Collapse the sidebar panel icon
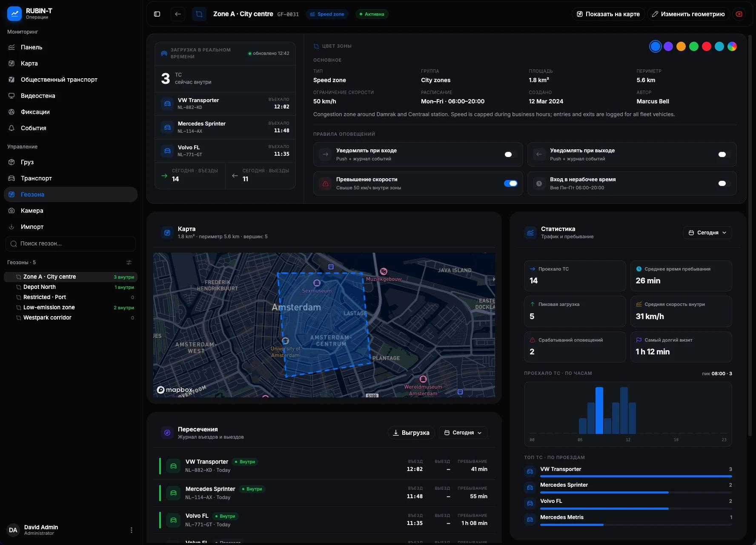 [x=157, y=14]
